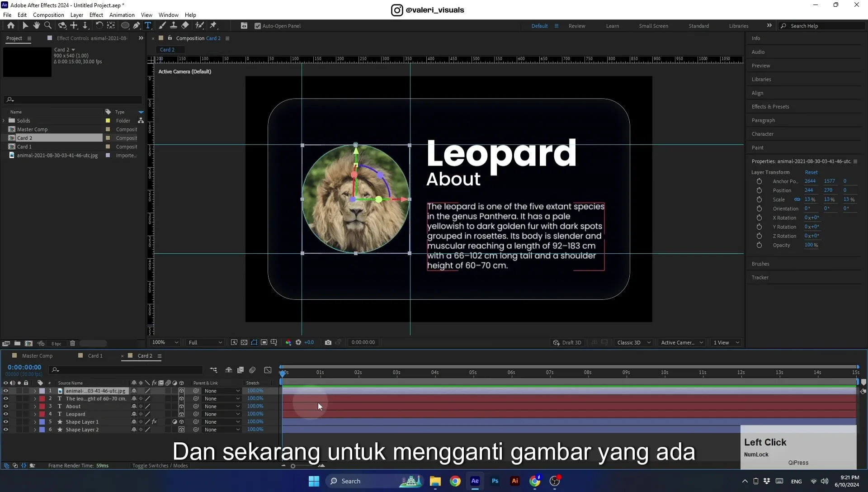The height and width of the screenshot is (492, 868).
Task: Hide Shape Layer 2 visibility
Action: [6, 430]
